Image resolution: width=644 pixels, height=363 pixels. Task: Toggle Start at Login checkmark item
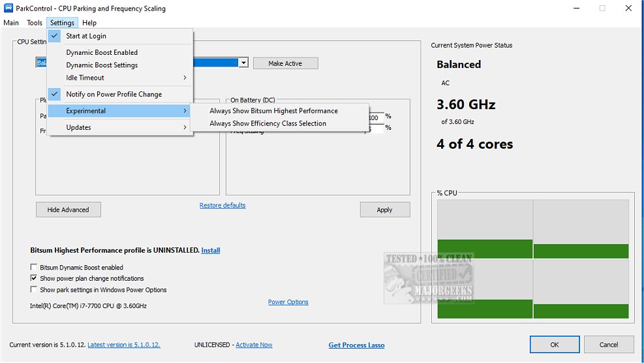pyautogui.click(x=86, y=36)
